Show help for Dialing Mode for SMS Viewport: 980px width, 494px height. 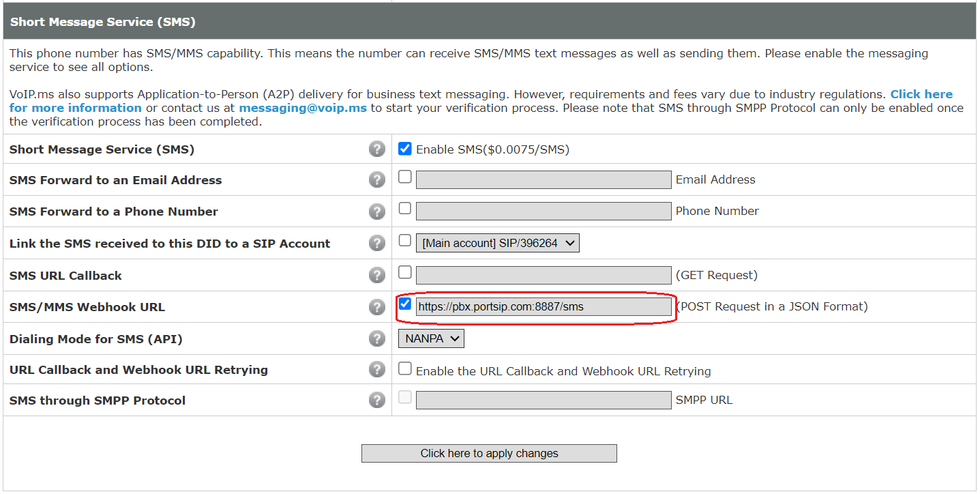[x=376, y=338]
